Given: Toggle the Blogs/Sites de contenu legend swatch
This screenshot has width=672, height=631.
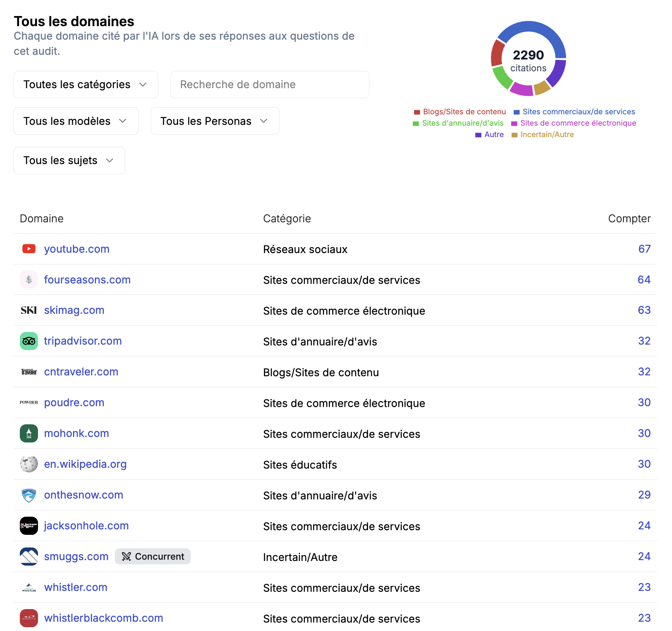Looking at the screenshot, I should point(417,112).
